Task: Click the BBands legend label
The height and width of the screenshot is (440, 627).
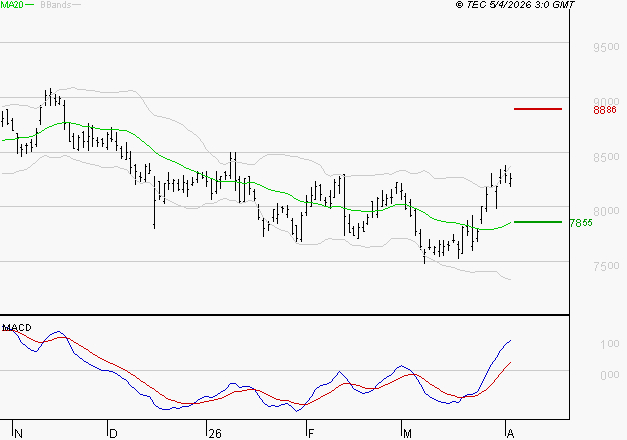Action: coord(56,5)
